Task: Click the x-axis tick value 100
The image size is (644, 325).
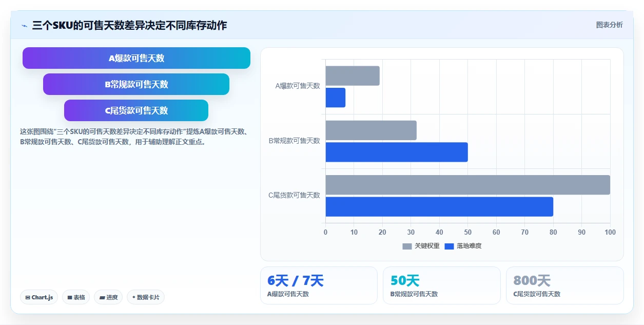Action: 610,232
